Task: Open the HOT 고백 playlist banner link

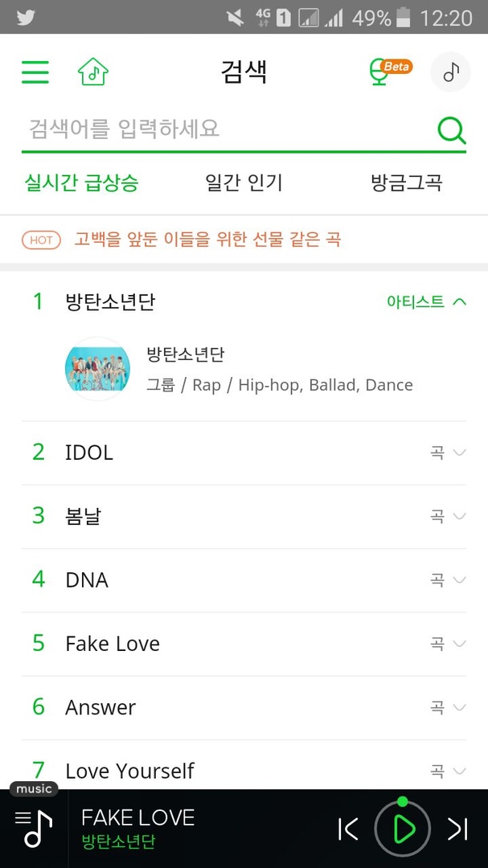Action: click(207, 240)
